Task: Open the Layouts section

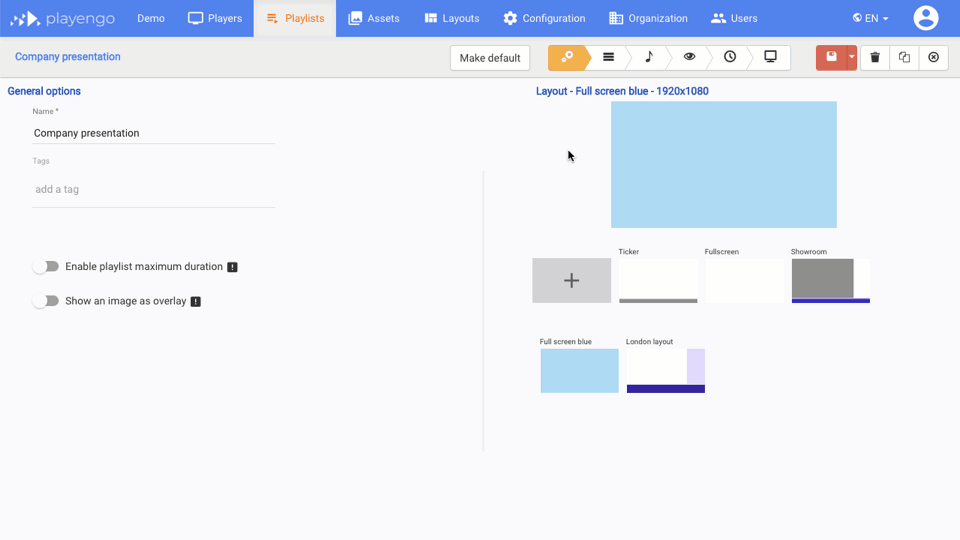Action: (x=452, y=18)
